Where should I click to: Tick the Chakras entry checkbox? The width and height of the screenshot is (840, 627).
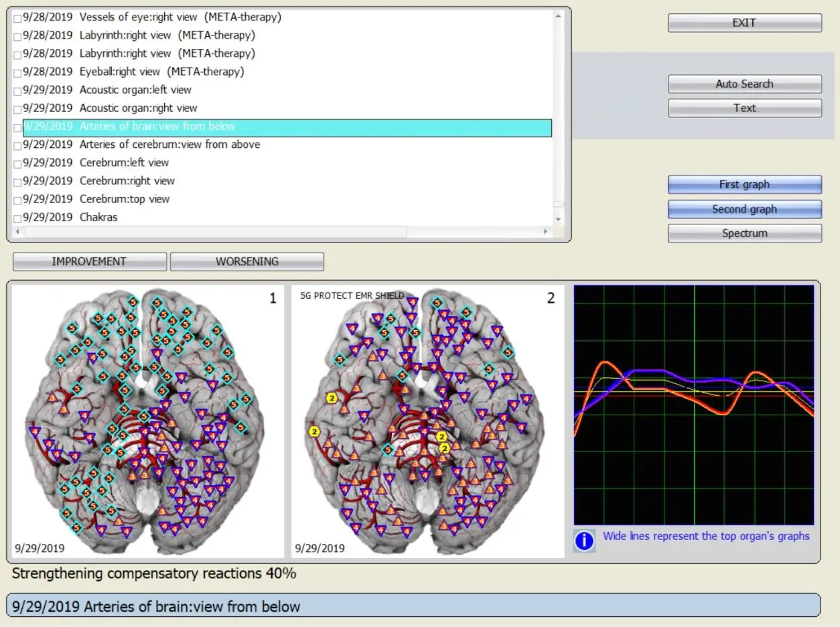point(17,218)
